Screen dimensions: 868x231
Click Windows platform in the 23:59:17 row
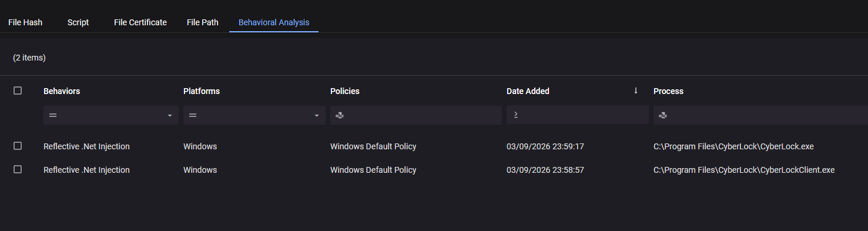tap(200, 146)
